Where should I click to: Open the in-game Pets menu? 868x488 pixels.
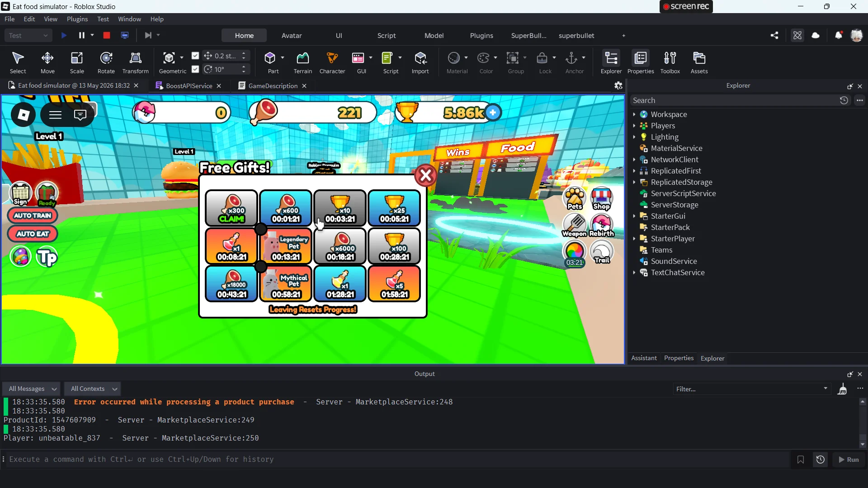click(x=575, y=198)
